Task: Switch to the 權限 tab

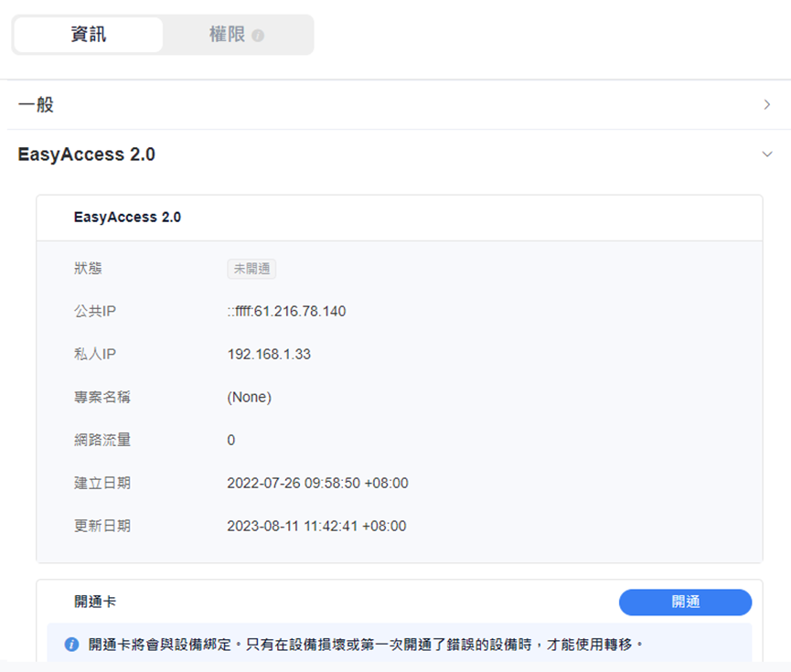Action: point(237,35)
